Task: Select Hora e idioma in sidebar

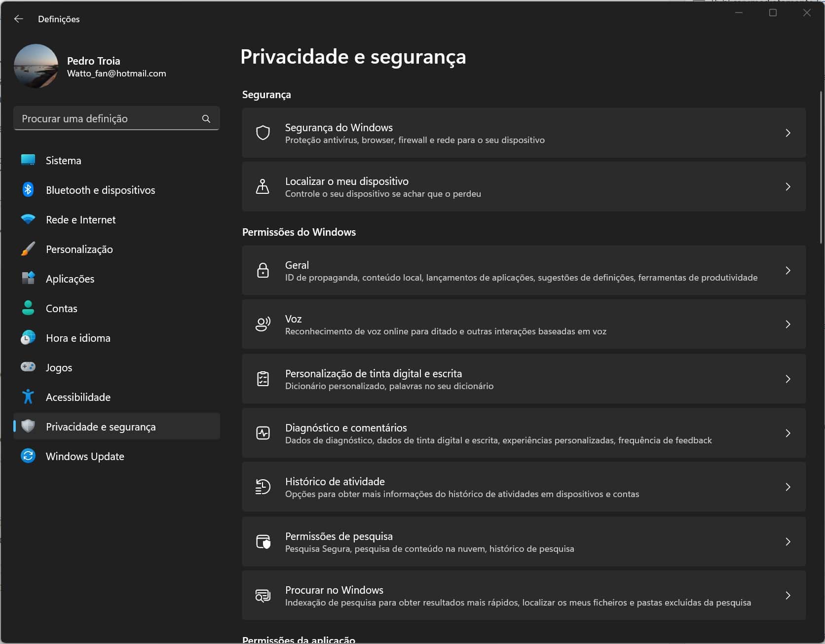Action: (78, 338)
